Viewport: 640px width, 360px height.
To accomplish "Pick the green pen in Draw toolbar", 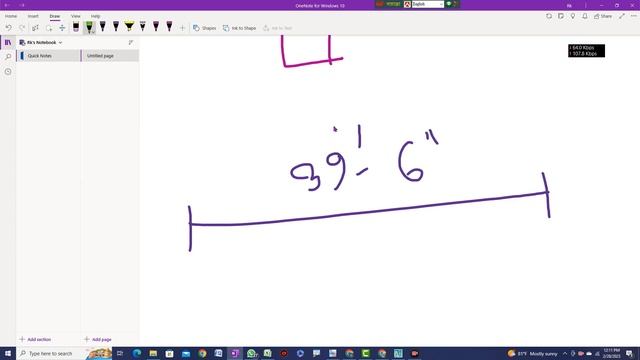I will point(89,27).
